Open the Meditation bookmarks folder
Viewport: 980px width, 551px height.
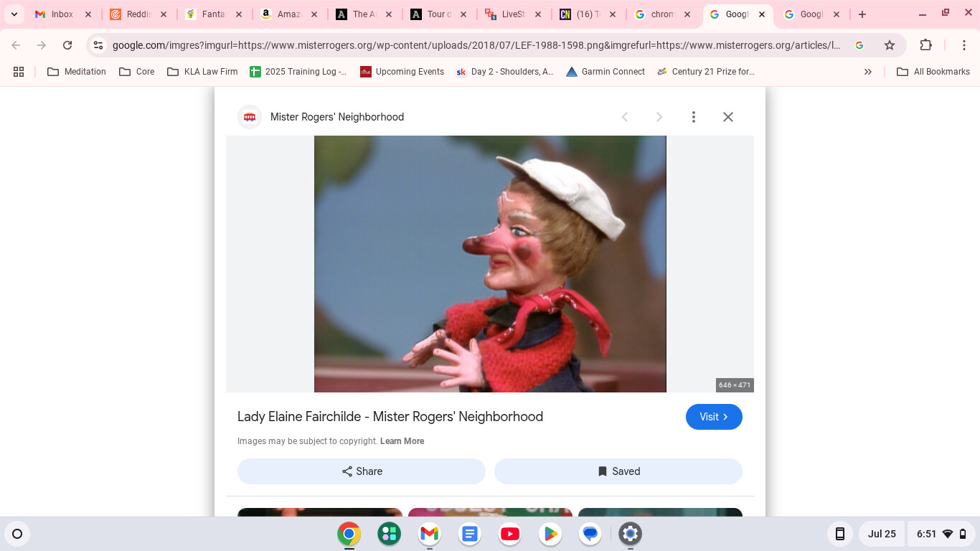coord(77,72)
